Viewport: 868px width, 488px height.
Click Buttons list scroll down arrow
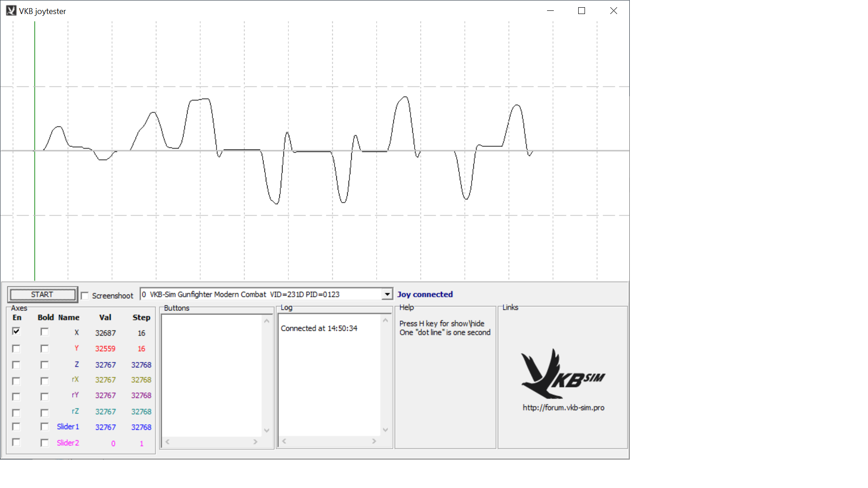pyautogui.click(x=267, y=431)
